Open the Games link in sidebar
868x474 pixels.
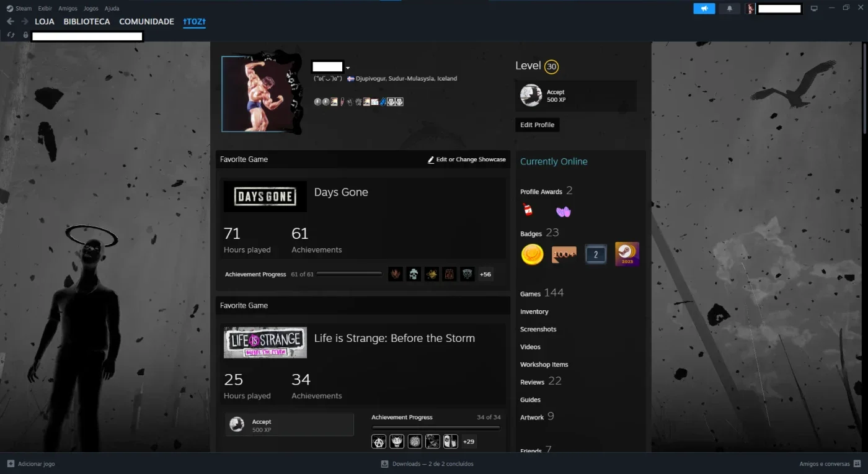(x=531, y=294)
